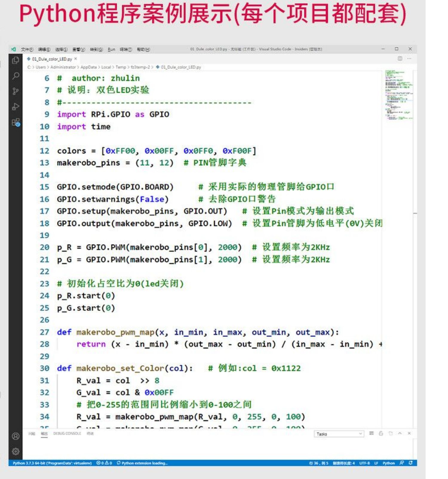
Task: Click "author: zhulin" comment on line 6
Action: [106, 78]
